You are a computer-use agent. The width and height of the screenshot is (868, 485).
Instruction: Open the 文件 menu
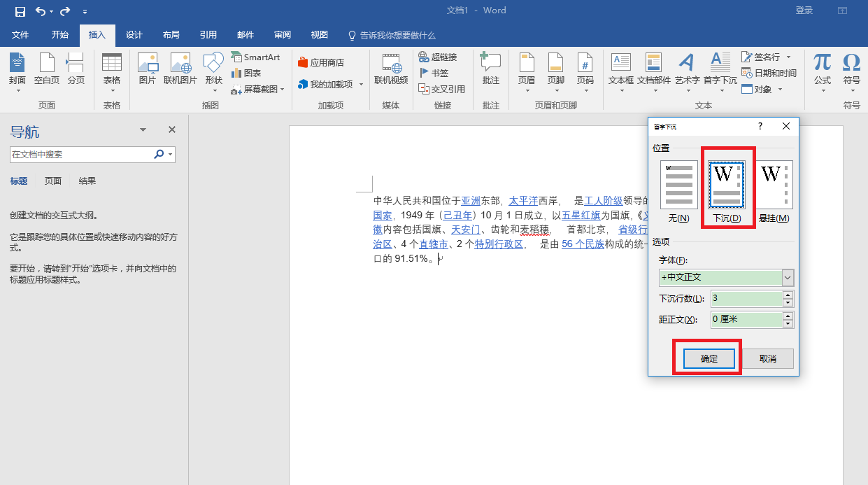point(20,35)
